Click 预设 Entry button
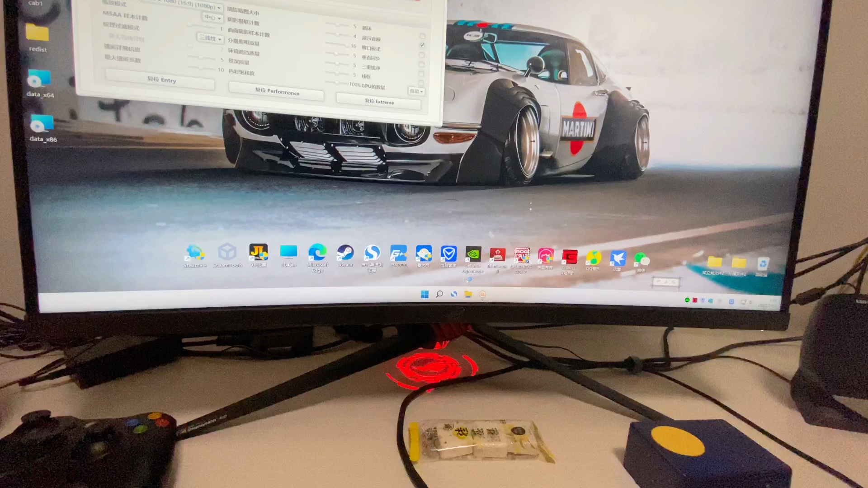The height and width of the screenshot is (488, 868). click(x=161, y=79)
